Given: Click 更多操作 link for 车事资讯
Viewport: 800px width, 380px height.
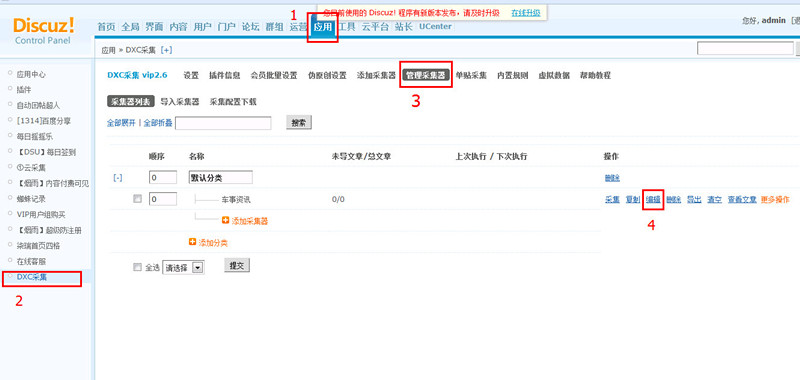Looking at the screenshot, I should (x=775, y=199).
